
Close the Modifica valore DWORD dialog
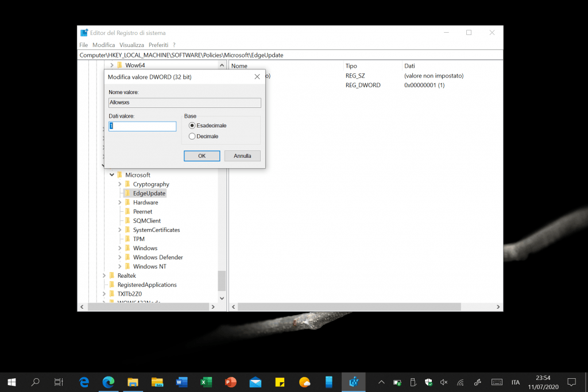click(x=257, y=76)
